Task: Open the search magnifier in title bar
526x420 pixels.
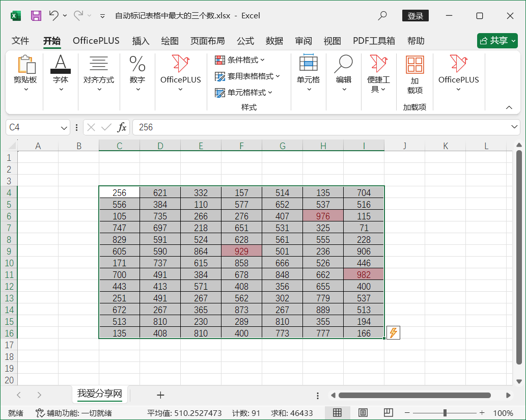Action: 382,15
